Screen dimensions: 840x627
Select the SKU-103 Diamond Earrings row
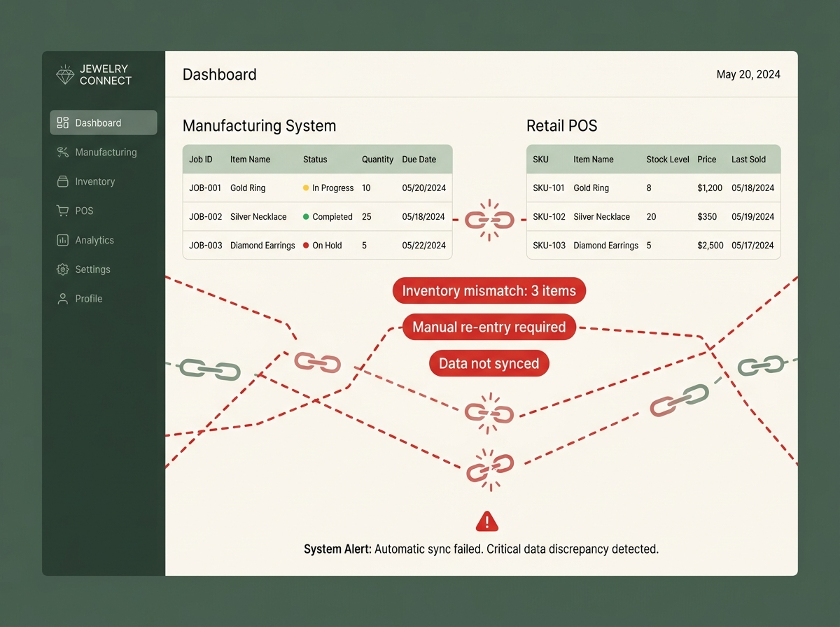[x=653, y=246]
